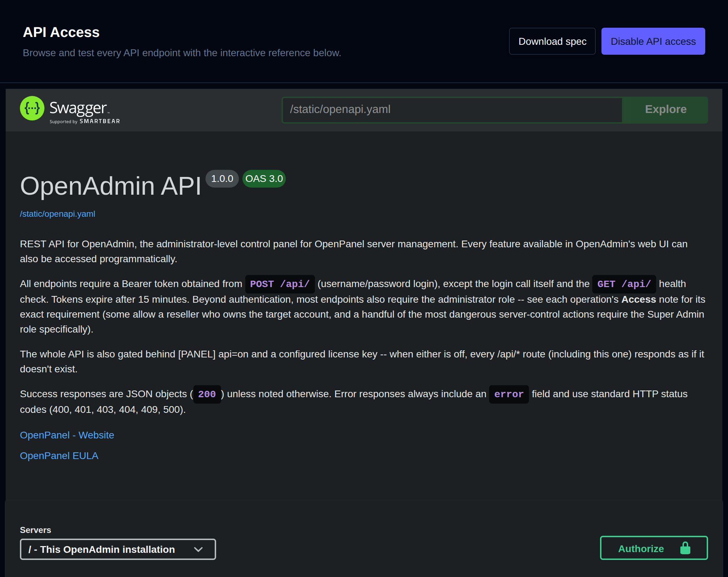Click the OpenAdmin API title
728x577 pixels.
(111, 186)
